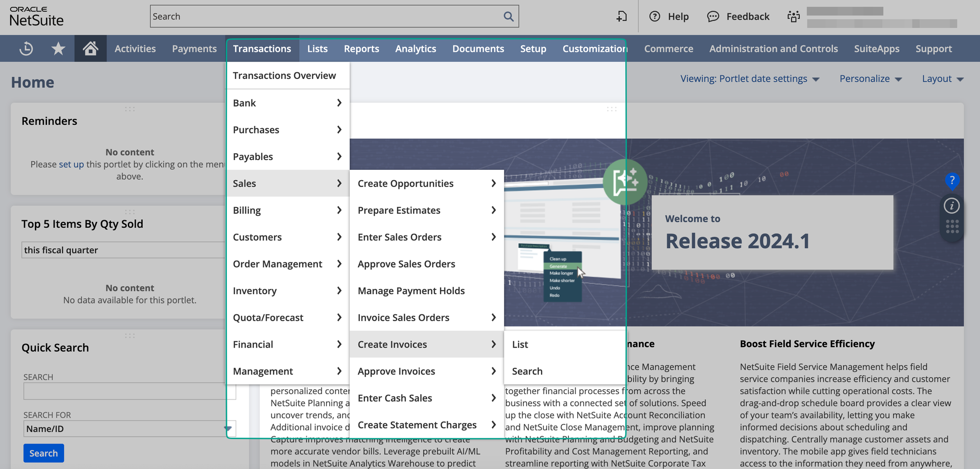This screenshot has width=980, height=469.
Task: Click the Top 5 Items portlet drag handle
Action: tap(130, 212)
